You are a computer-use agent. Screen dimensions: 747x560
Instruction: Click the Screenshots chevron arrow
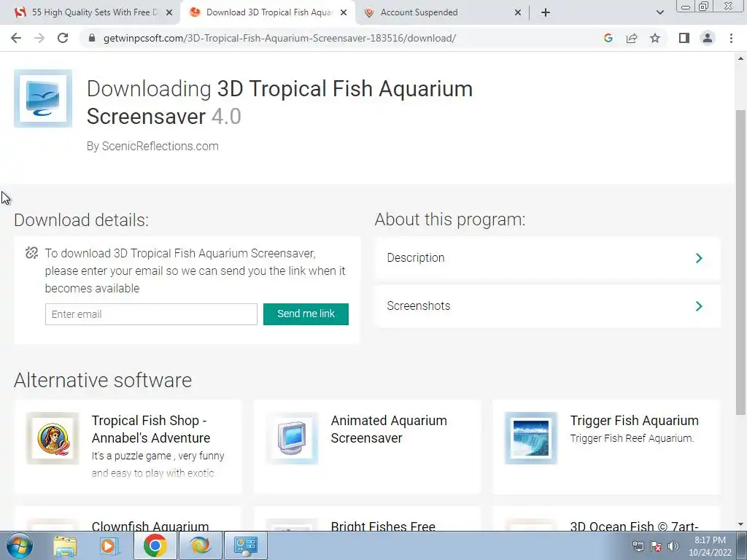tap(699, 306)
